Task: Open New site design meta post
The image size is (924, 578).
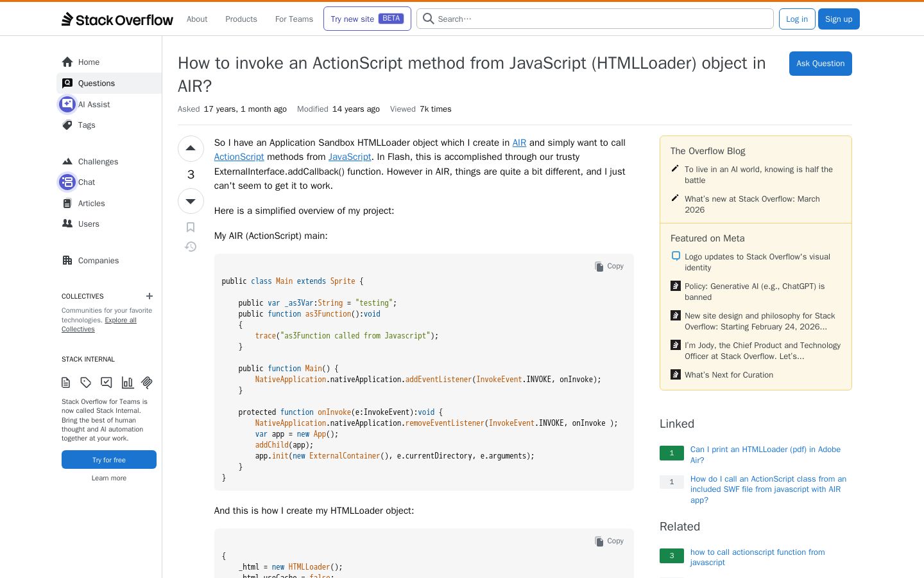Action: pos(760,321)
